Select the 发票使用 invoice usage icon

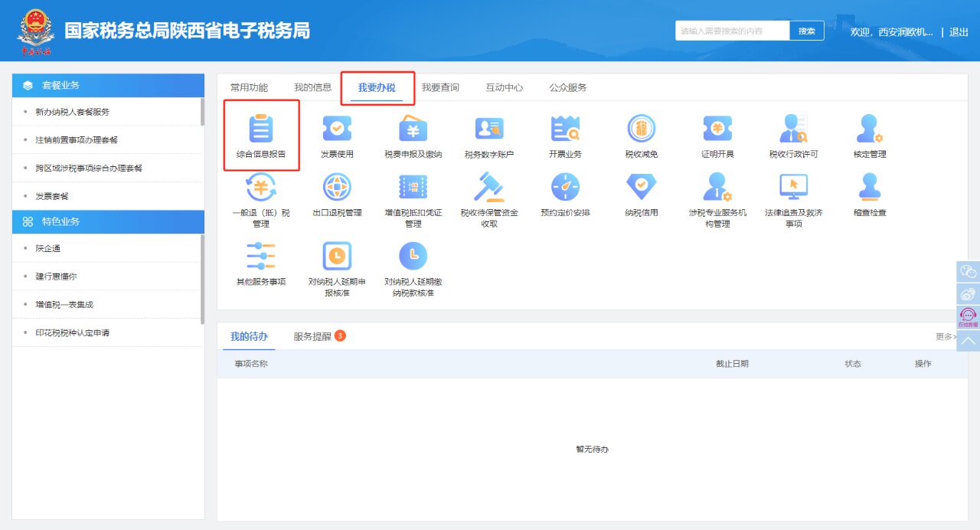coord(335,135)
